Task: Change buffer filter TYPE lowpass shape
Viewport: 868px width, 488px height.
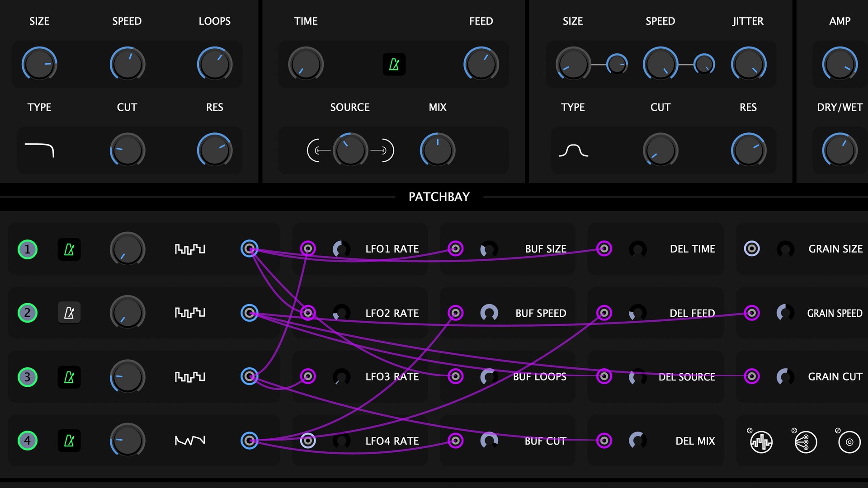Action: pyautogui.click(x=39, y=150)
